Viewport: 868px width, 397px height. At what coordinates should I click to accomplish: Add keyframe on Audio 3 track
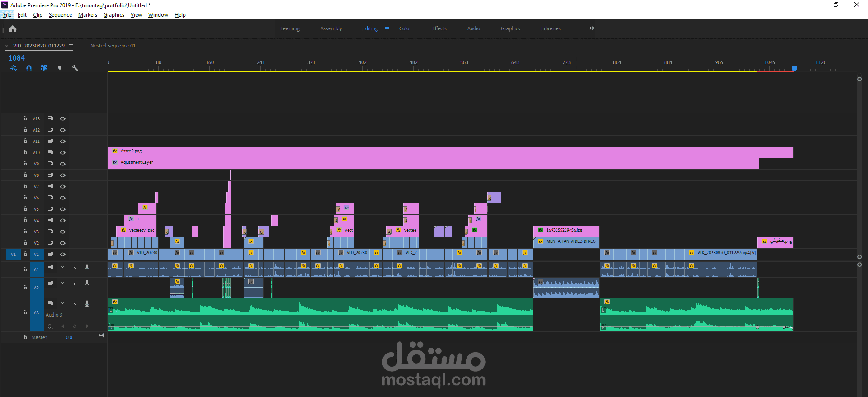coord(75,326)
